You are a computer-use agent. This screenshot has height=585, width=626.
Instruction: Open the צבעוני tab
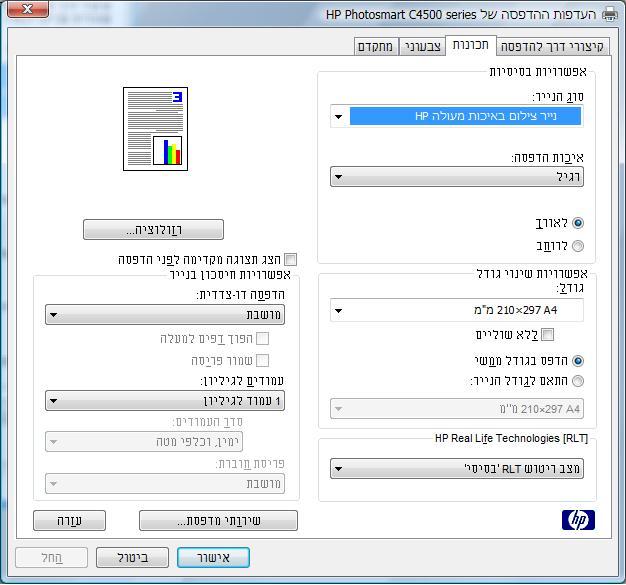coord(425,46)
